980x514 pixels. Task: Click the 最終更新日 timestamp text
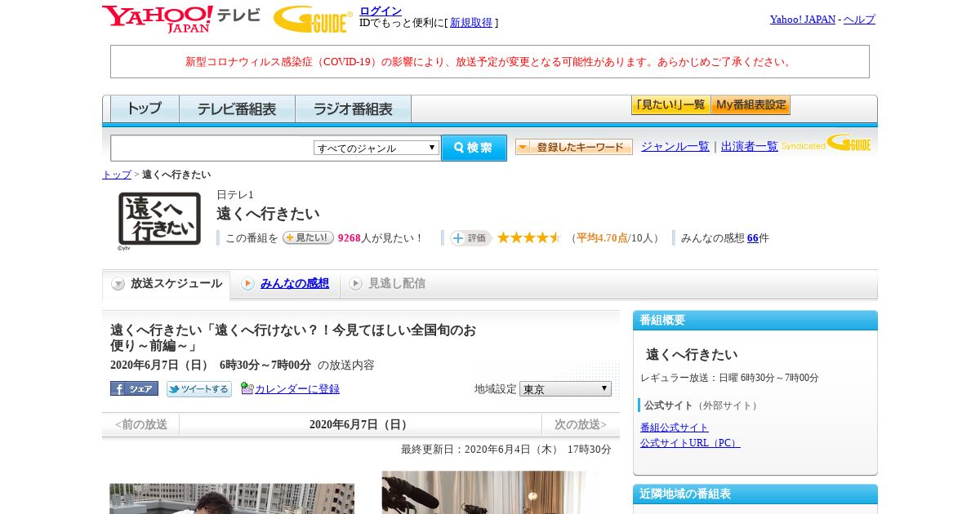coord(506,450)
